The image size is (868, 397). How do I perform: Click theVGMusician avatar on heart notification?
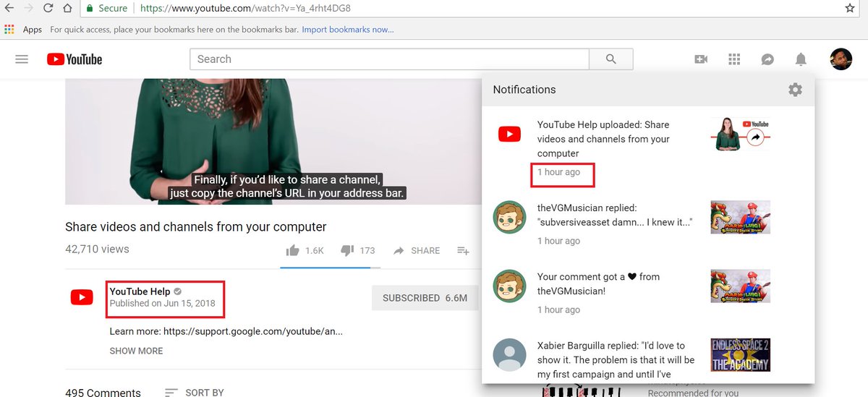(x=509, y=286)
